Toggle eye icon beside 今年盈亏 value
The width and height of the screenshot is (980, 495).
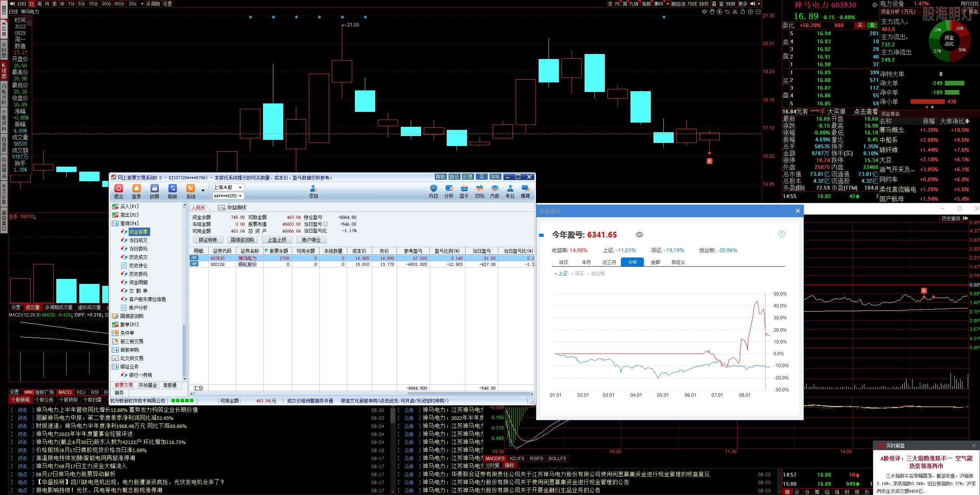[639, 234]
